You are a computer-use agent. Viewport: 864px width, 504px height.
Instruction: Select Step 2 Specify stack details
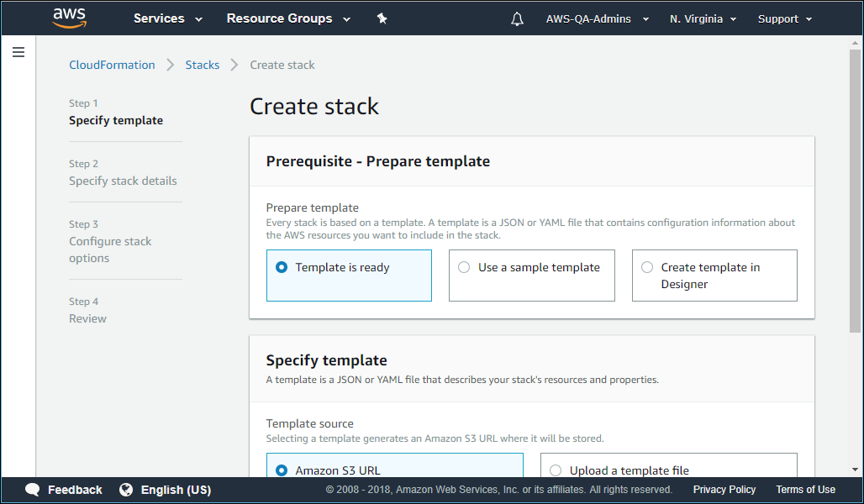click(123, 172)
